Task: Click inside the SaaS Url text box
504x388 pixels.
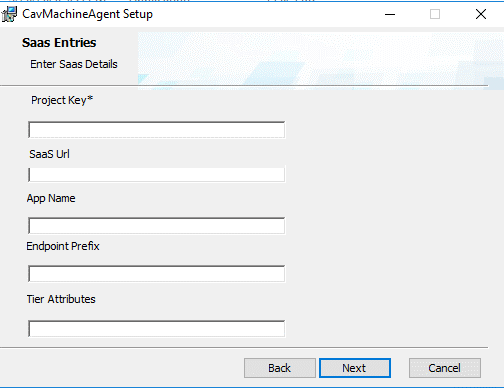Action: pos(157,174)
